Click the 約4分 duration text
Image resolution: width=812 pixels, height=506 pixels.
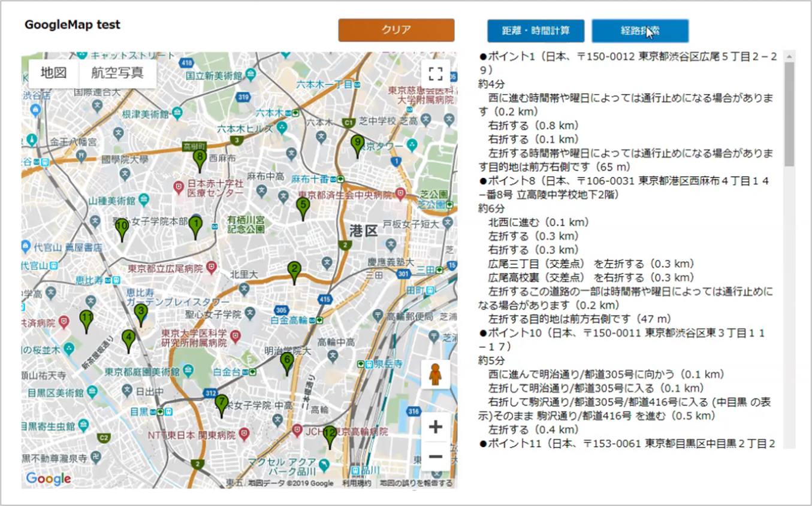pos(492,84)
